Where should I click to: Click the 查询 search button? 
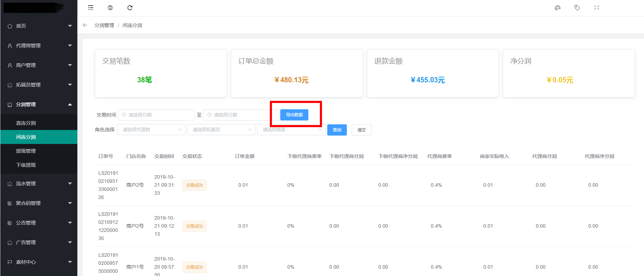(337, 130)
